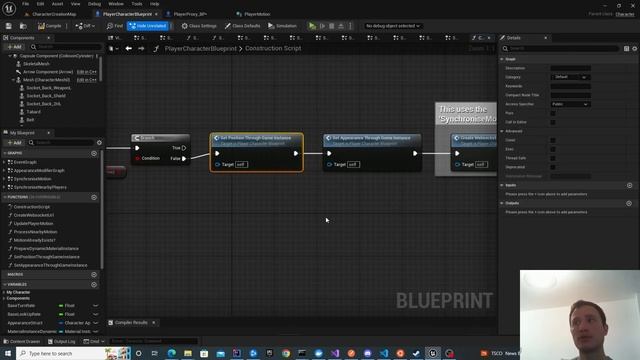This screenshot has height=360, width=640.
Task: Click the frame skip playback icon
Action: click(322, 26)
